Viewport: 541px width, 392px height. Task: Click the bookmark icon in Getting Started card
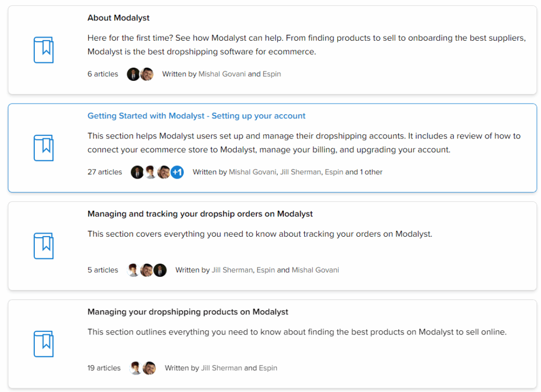(x=43, y=148)
